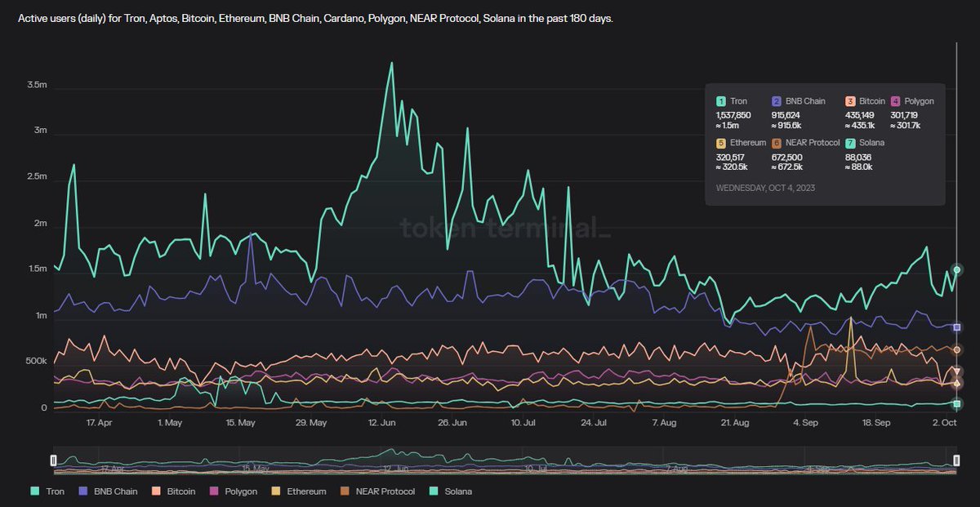This screenshot has width=980, height=507.
Task: Click the number 7 Solana badge in the tooltip
Action: [x=850, y=143]
